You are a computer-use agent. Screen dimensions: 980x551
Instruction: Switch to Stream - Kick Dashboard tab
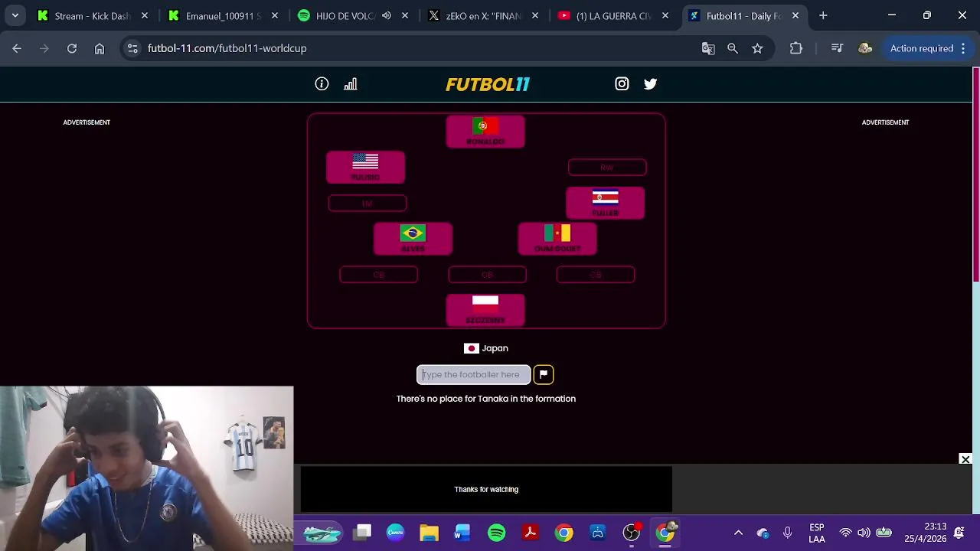93,15
